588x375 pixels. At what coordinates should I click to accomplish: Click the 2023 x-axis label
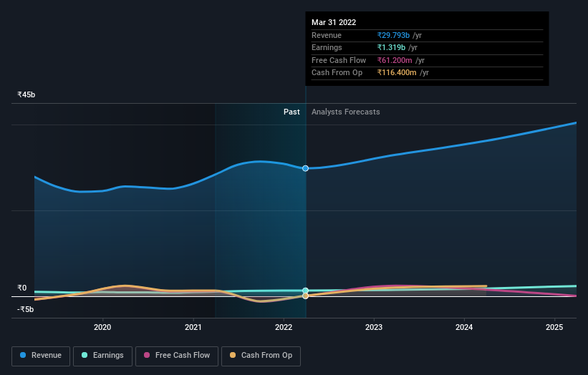pos(374,328)
